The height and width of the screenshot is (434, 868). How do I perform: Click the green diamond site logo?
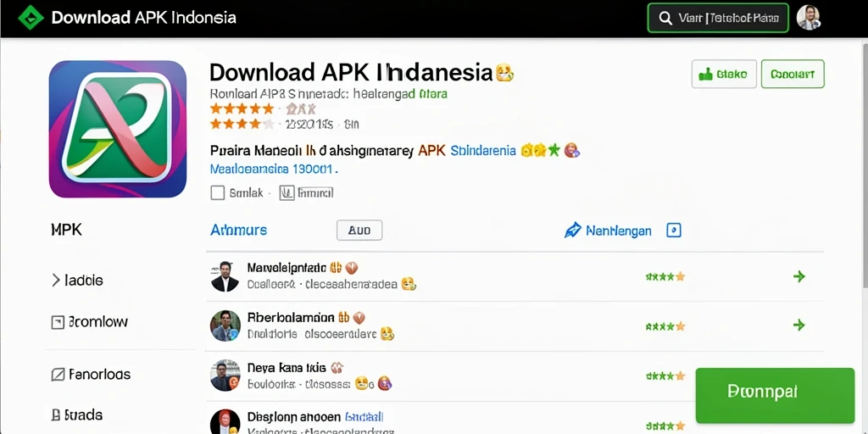click(x=31, y=17)
